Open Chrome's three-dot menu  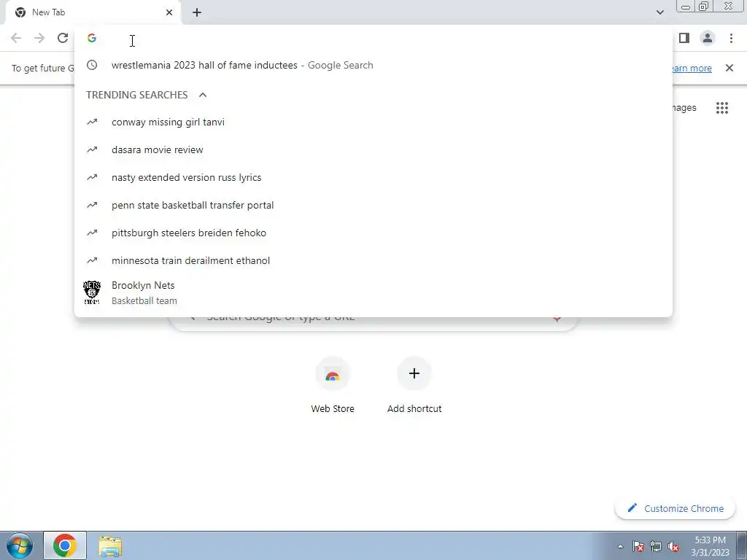tap(731, 38)
